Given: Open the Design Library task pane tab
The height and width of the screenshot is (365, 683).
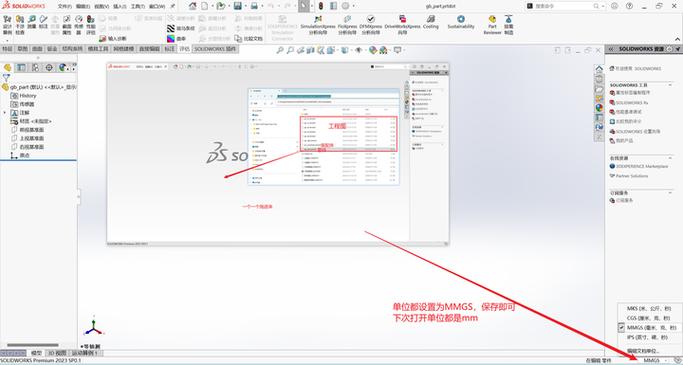Looking at the screenshot, I should (599, 78).
